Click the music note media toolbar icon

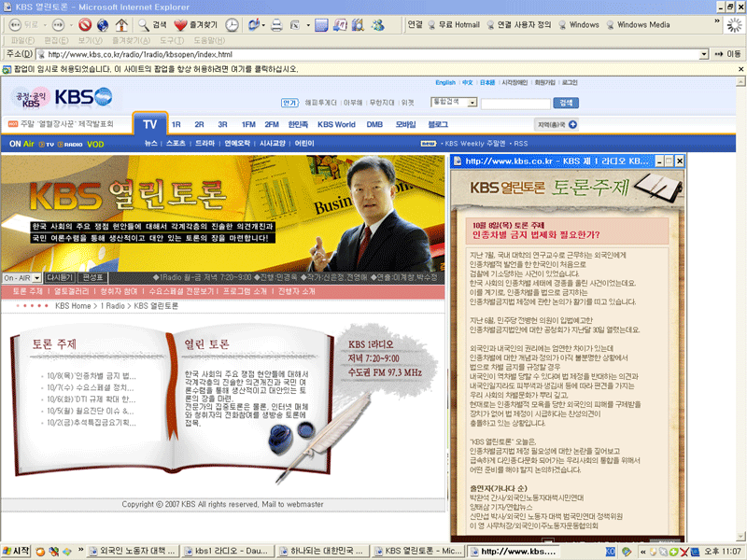point(340,25)
